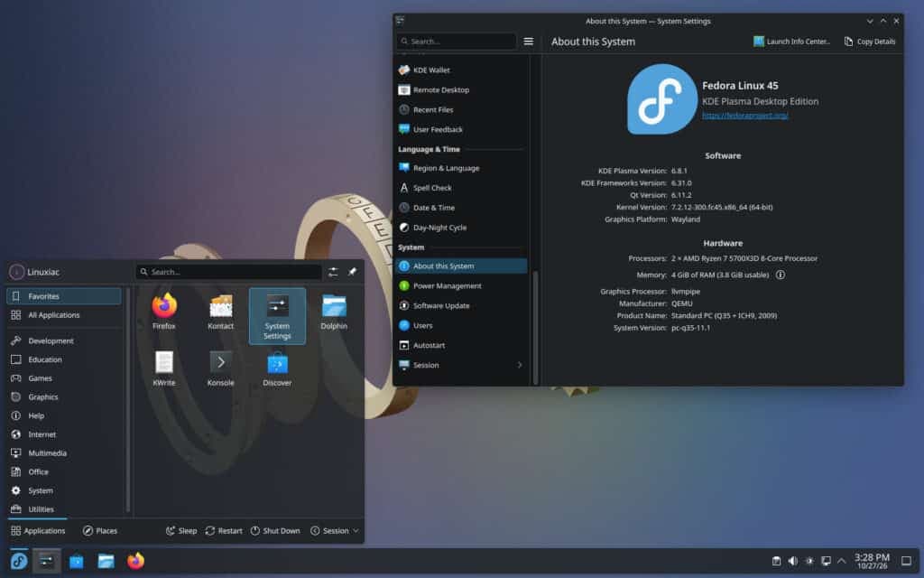Select System category in launcher

click(x=64, y=490)
